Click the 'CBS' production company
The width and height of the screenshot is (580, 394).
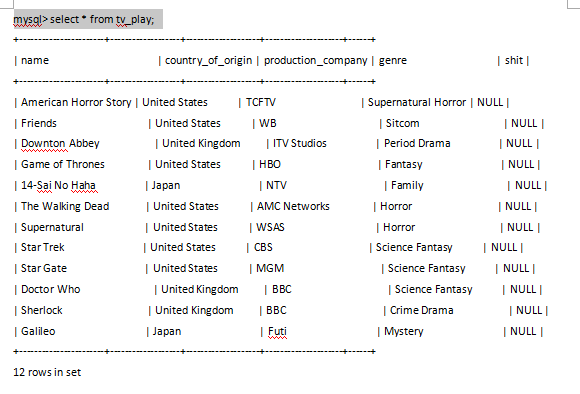pos(263,247)
